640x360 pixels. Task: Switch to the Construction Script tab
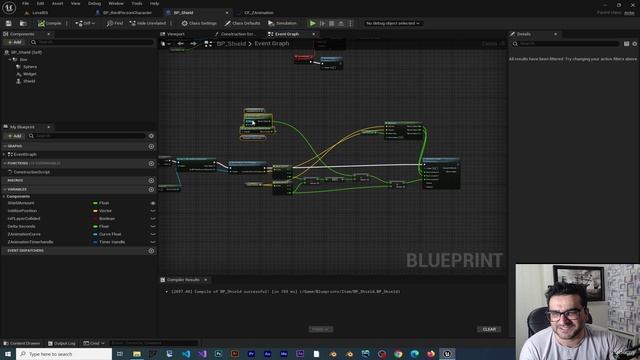coord(235,34)
